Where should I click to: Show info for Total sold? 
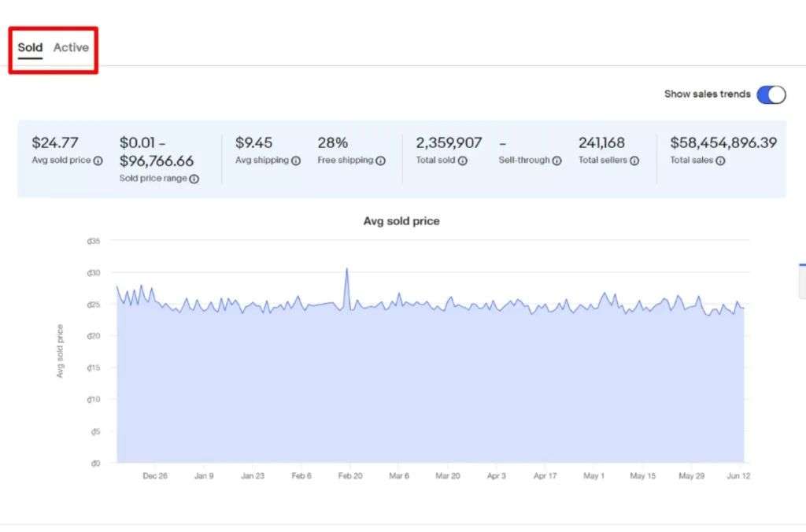(x=462, y=161)
